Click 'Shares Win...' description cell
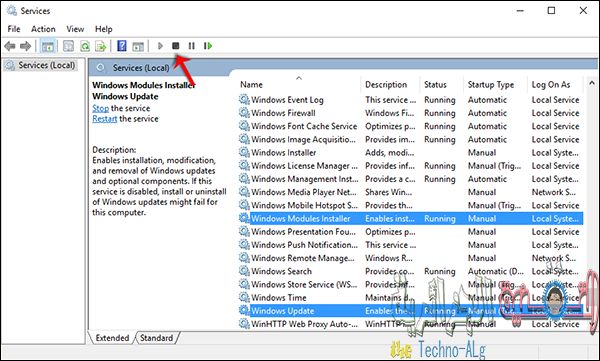The image size is (600, 361). (x=389, y=192)
